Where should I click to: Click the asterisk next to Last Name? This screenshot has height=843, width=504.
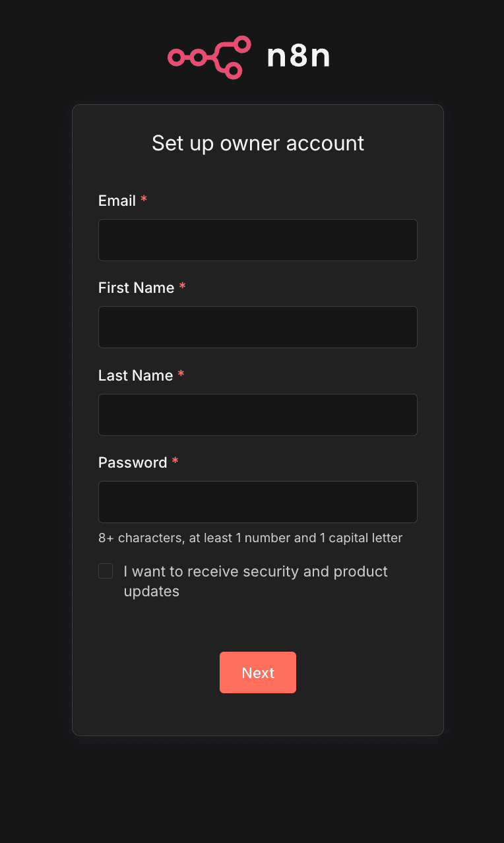pos(181,375)
